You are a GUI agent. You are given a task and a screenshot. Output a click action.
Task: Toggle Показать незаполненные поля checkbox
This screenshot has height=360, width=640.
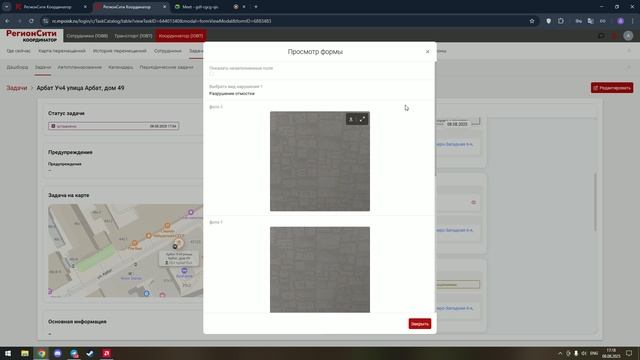[211, 74]
